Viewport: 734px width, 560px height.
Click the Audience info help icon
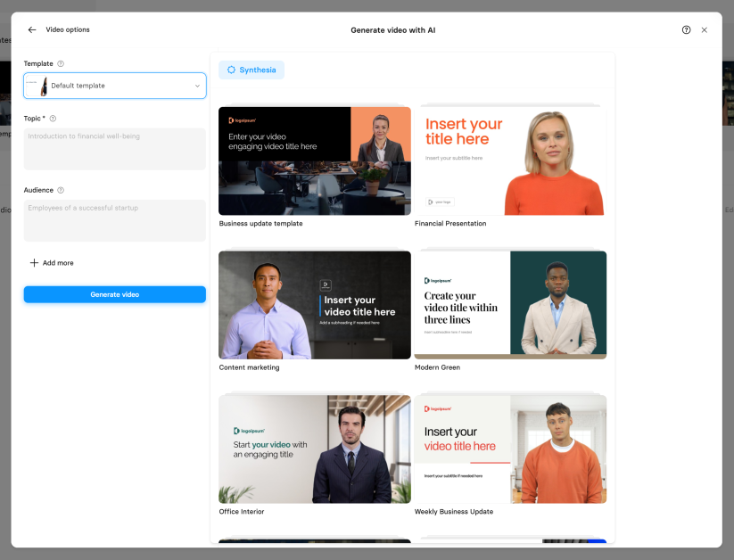coord(61,190)
